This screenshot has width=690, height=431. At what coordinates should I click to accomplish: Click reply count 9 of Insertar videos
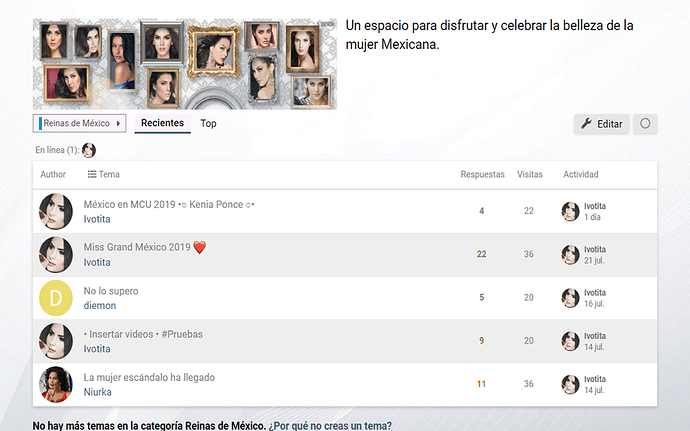point(481,341)
